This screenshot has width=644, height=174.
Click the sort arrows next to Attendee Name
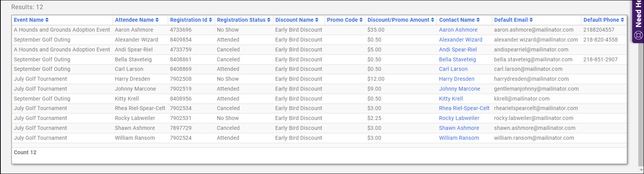click(x=157, y=20)
